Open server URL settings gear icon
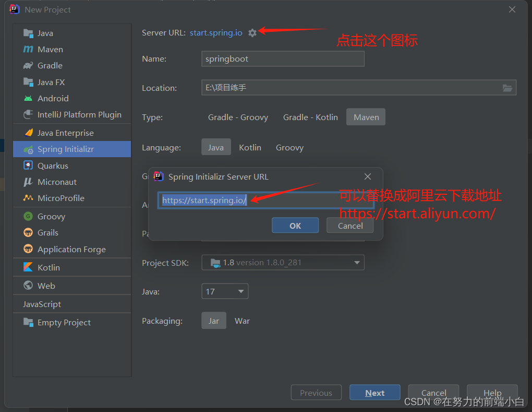This screenshot has height=412, width=532. tap(252, 33)
